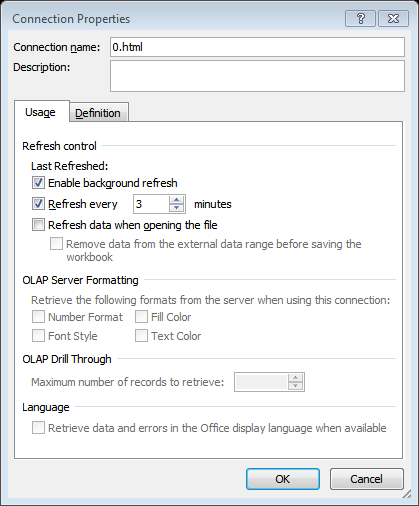Confirm changes with the OK button
The image size is (419, 506).
(283, 479)
